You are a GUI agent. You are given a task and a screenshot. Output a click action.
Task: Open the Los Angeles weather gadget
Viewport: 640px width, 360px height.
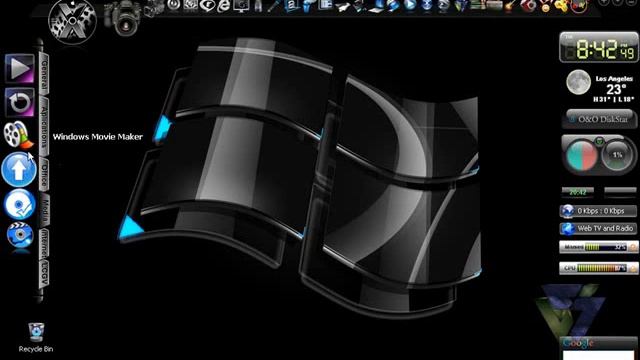pyautogui.click(x=600, y=87)
